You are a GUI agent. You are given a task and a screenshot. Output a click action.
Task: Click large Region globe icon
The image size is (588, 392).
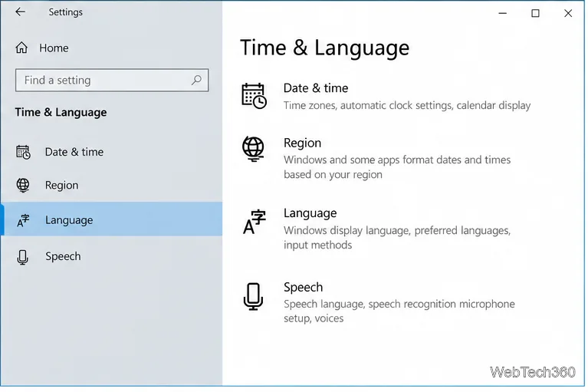click(x=253, y=149)
